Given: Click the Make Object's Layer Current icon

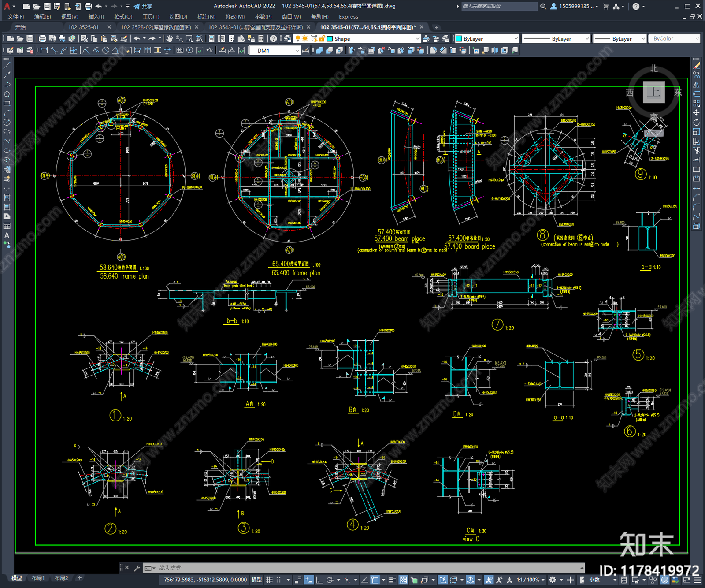Looking at the screenshot, I should point(426,39).
